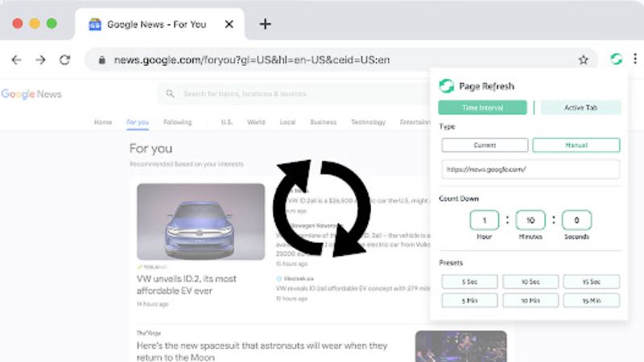Click the address bar URL

(252, 60)
